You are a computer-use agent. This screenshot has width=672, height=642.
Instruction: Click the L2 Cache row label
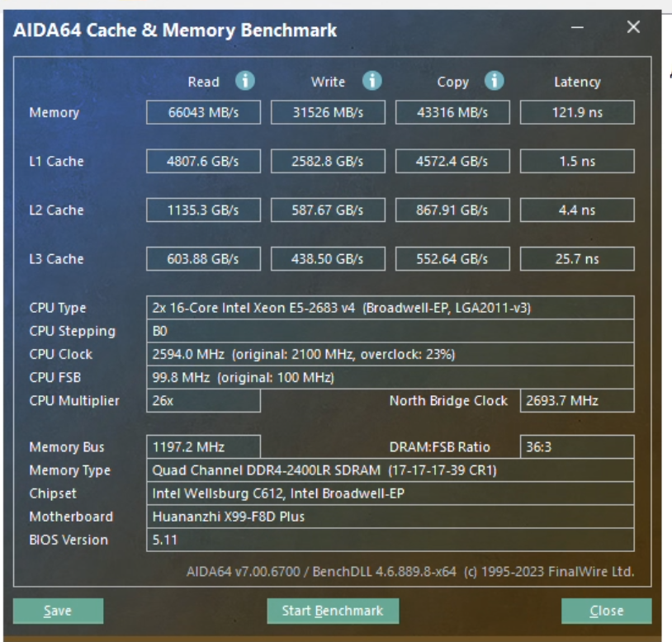tap(56, 210)
